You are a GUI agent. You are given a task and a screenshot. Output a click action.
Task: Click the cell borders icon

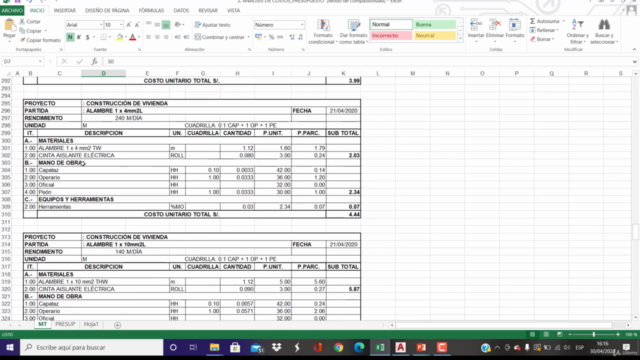click(103, 37)
